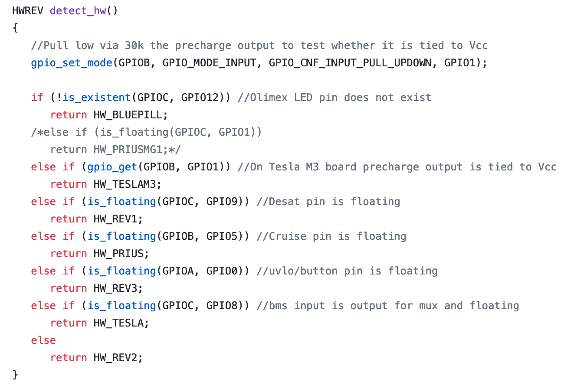Click the detect_hw function name
587x392 pixels.
(78, 11)
